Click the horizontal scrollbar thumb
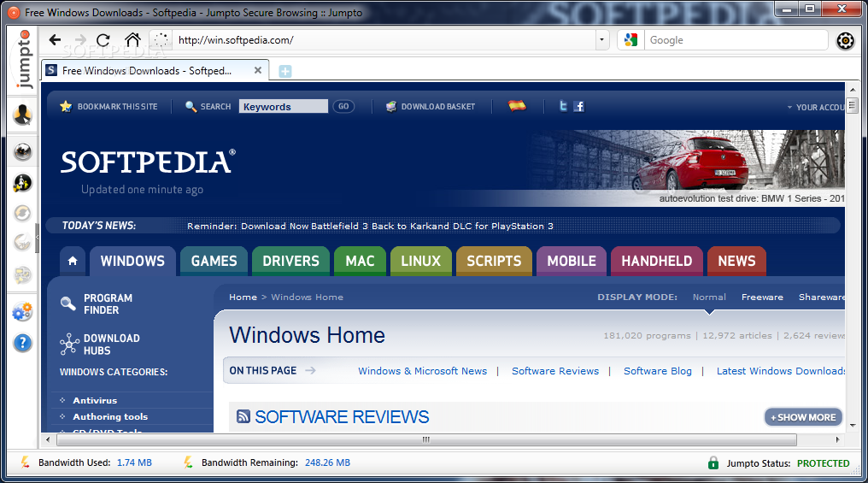This screenshot has height=483, width=868. tap(426, 439)
